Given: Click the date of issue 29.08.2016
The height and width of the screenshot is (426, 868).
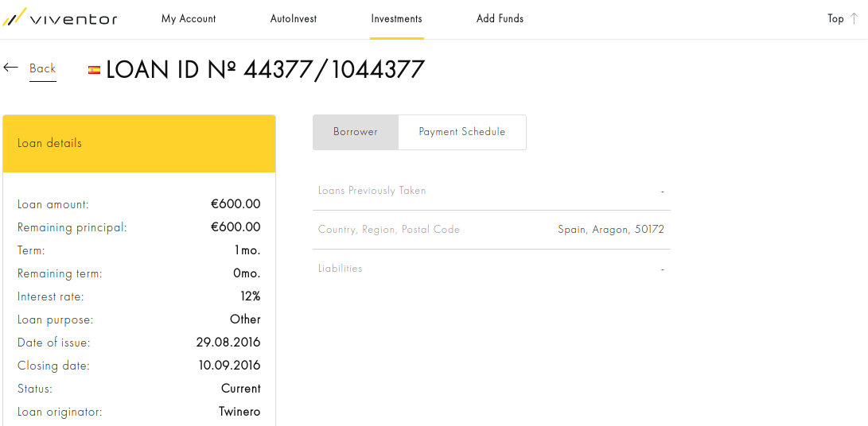Looking at the screenshot, I should [x=228, y=343].
